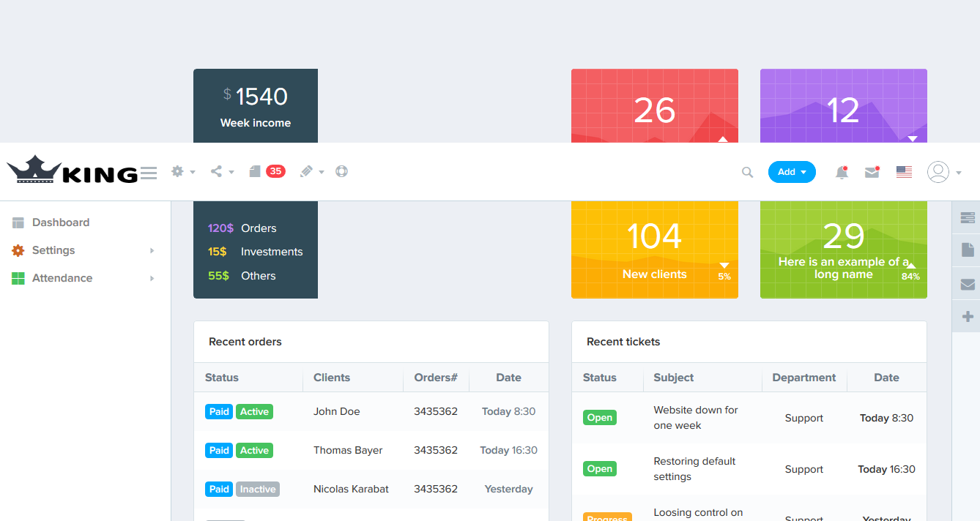Click the blue Add button
Screen dimensions: 980x521
click(x=791, y=172)
